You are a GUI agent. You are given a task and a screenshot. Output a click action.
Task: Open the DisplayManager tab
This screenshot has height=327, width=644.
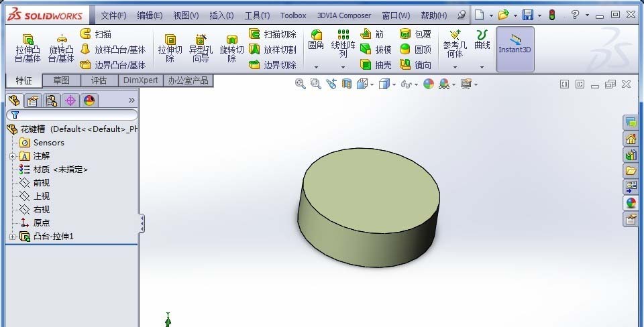(x=89, y=100)
